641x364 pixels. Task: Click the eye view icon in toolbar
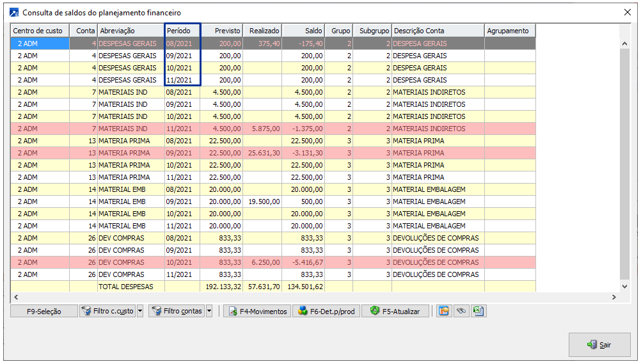460,311
